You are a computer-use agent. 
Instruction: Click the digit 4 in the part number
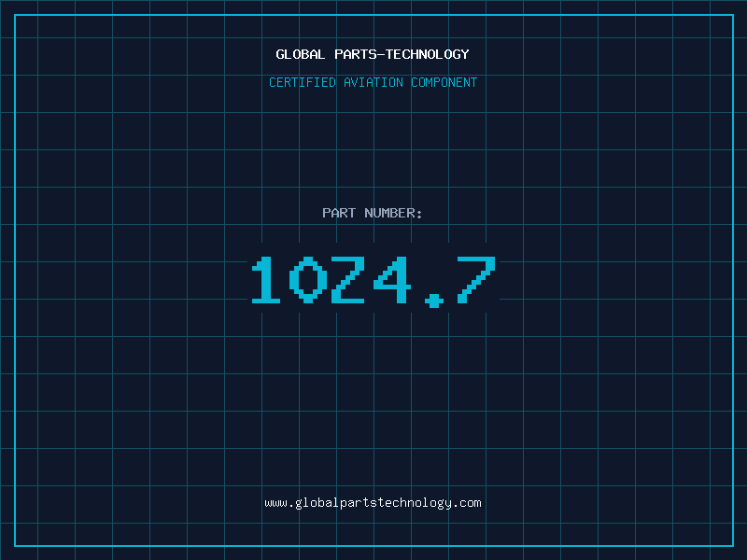[390, 280]
